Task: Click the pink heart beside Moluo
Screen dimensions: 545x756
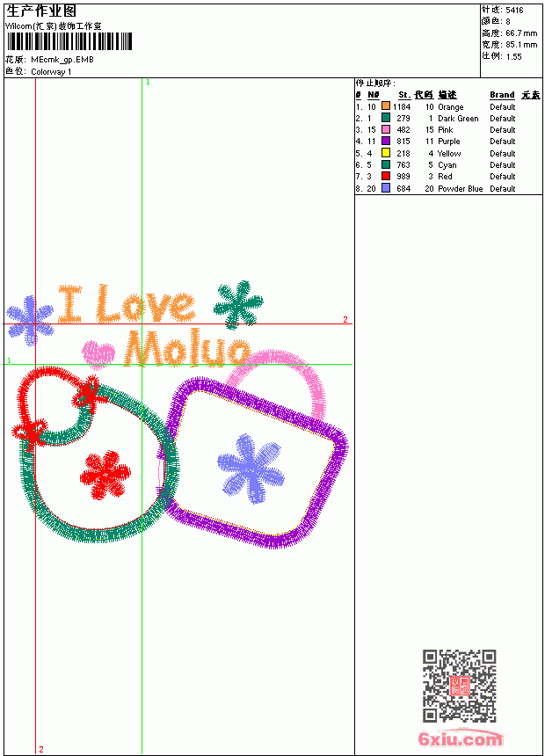Action: [x=98, y=355]
